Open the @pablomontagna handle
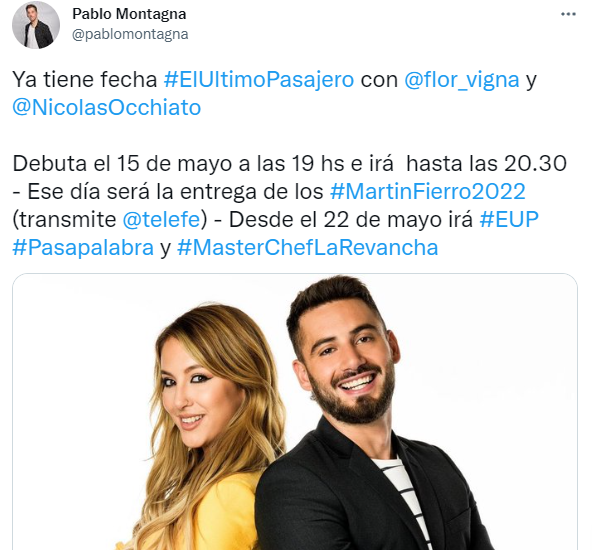592x550 pixels. coord(130,34)
